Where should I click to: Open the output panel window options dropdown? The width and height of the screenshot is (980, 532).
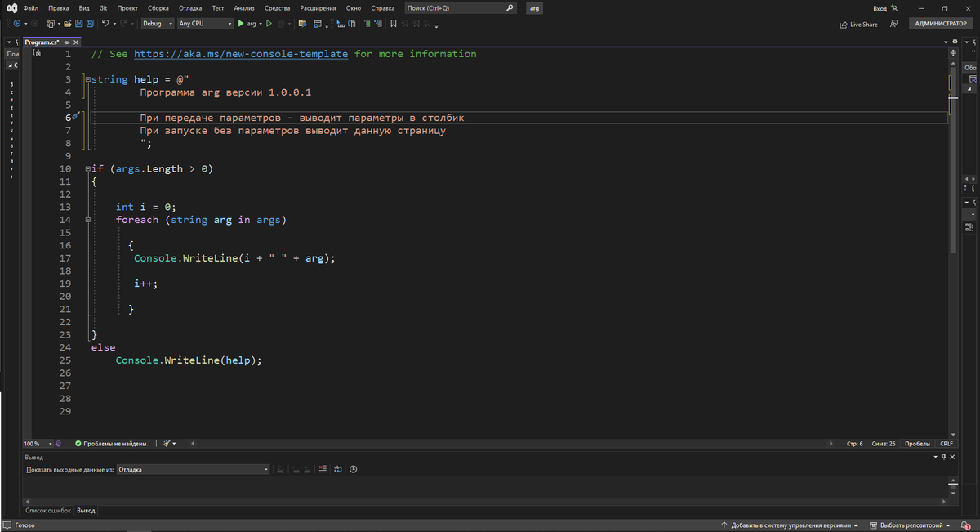coord(935,457)
